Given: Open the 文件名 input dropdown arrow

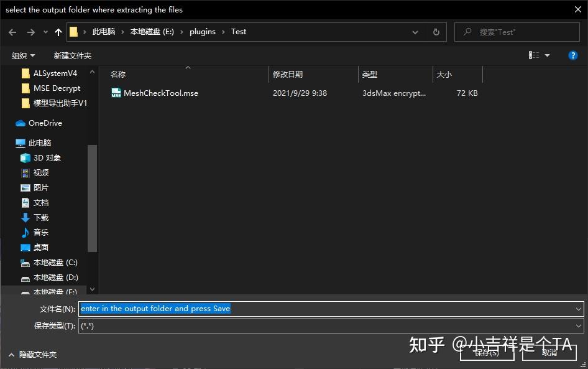Looking at the screenshot, I should click(577, 309).
